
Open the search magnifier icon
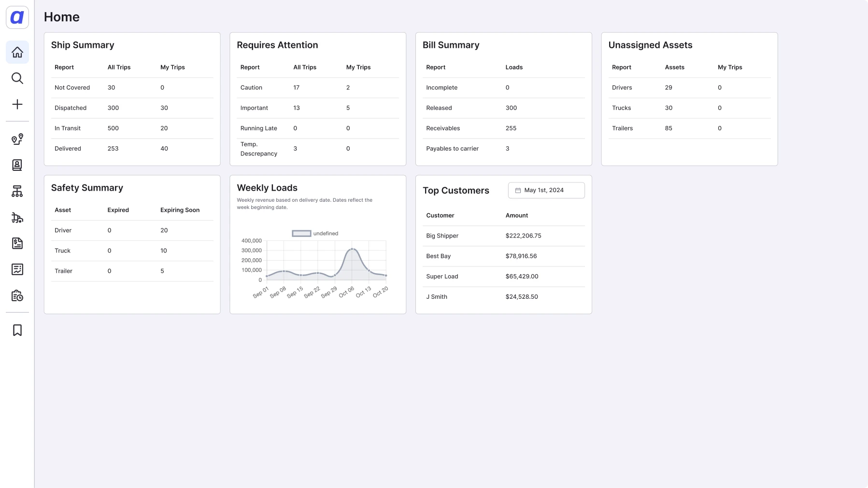[x=17, y=78]
